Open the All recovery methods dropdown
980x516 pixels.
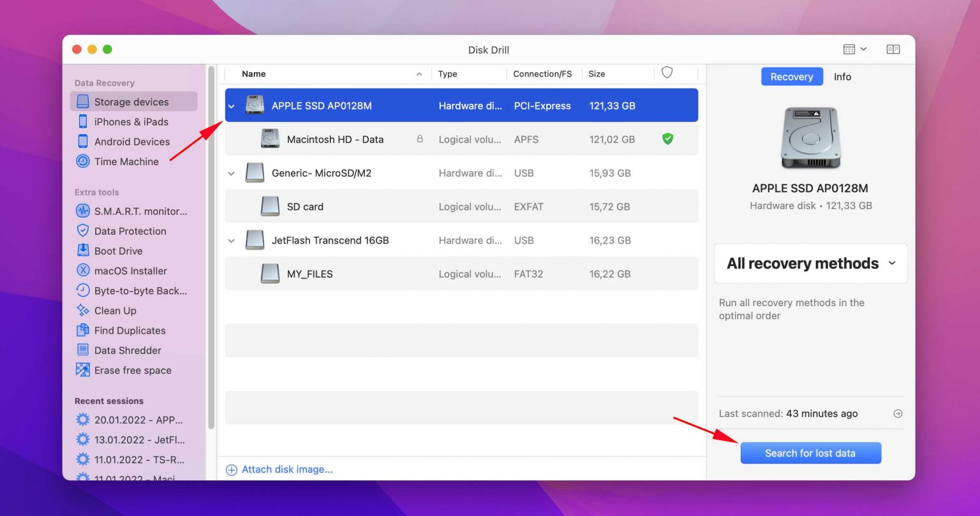[x=810, y=263]
